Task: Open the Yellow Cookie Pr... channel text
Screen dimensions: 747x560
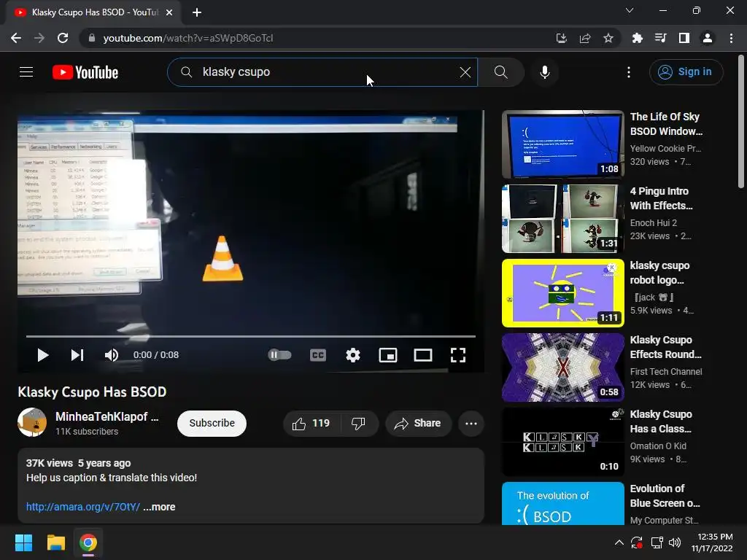Action: [x=665, y=148]
